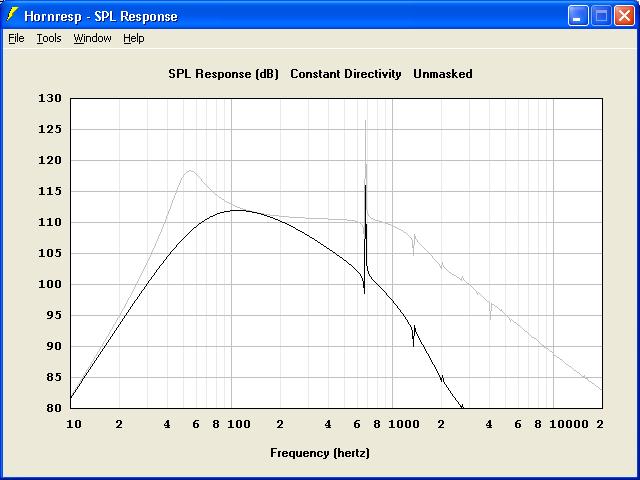Click the 110 dB y-axis value
The image size is (640, 480).
click(x=50, y=222)
